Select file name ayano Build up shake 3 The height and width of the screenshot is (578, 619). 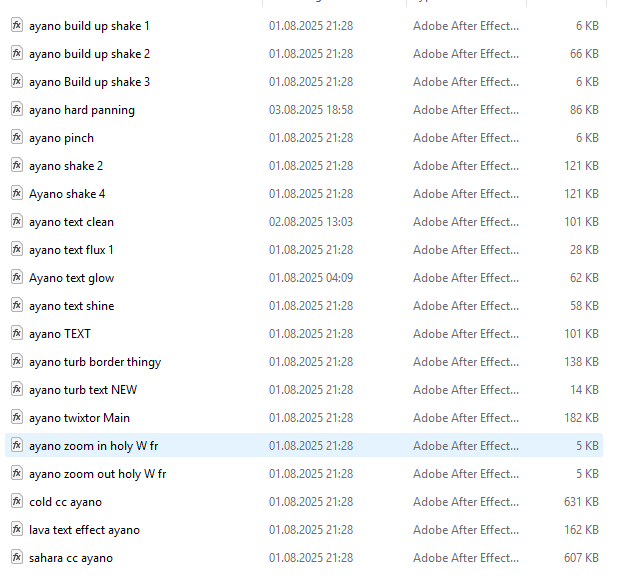90,82
